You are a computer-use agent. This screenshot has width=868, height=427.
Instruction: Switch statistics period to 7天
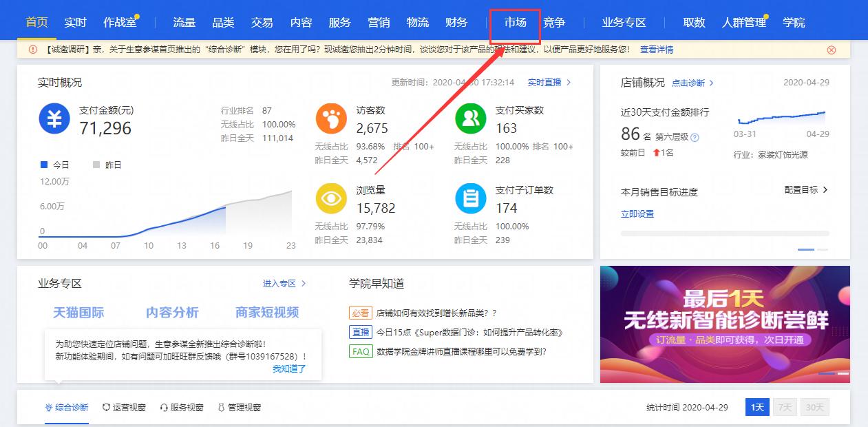[x=784, y=407]
